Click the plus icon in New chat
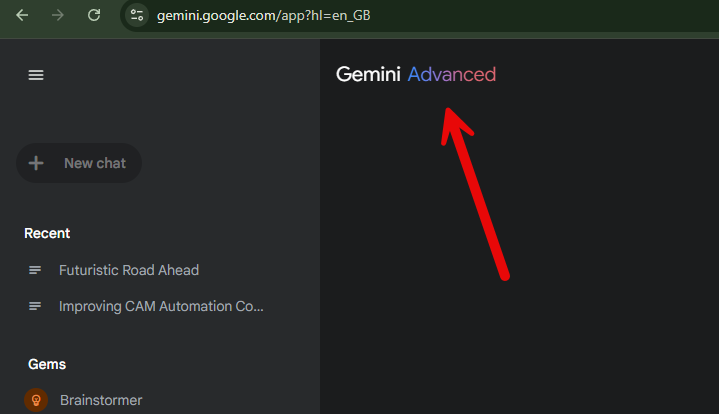The height and width of the screenshot is (414, 719). coord(36,163)
